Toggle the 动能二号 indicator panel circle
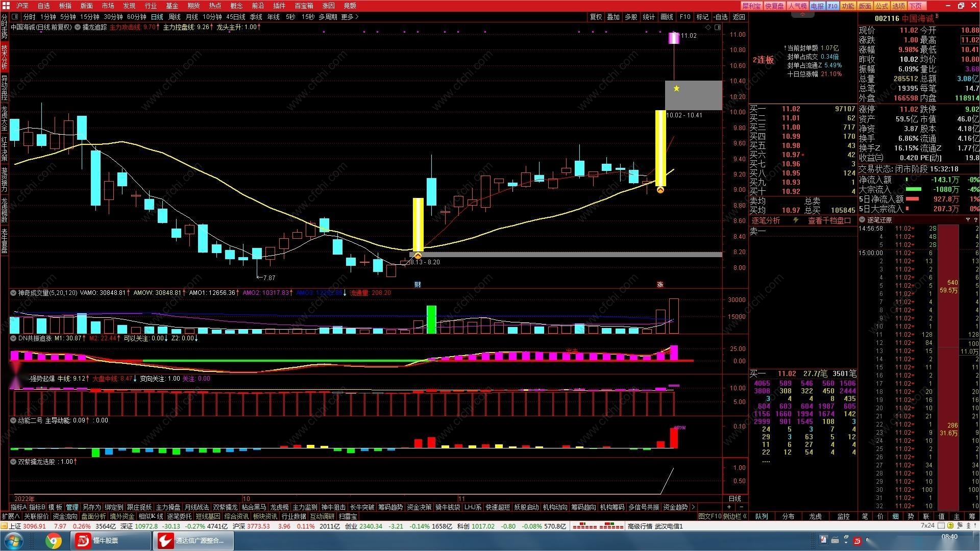The image size is (980, 551). [13, 420]
